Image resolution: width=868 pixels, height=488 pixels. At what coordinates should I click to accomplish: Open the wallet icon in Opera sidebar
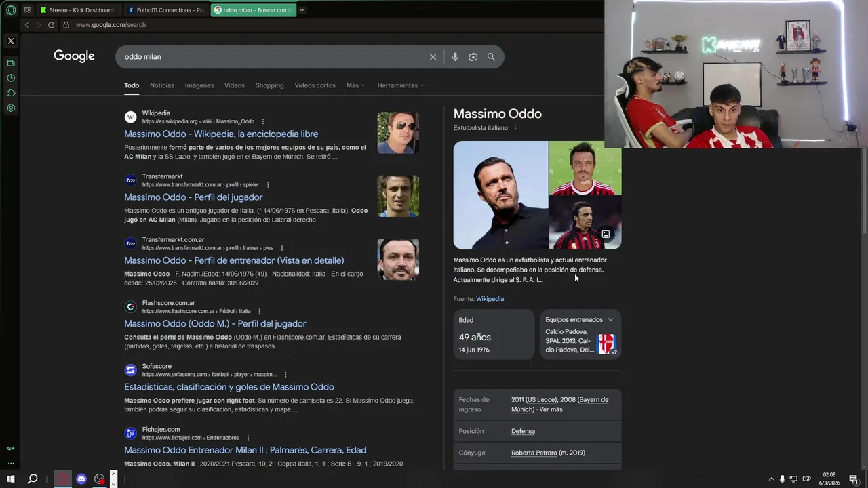tap(11, 63)
